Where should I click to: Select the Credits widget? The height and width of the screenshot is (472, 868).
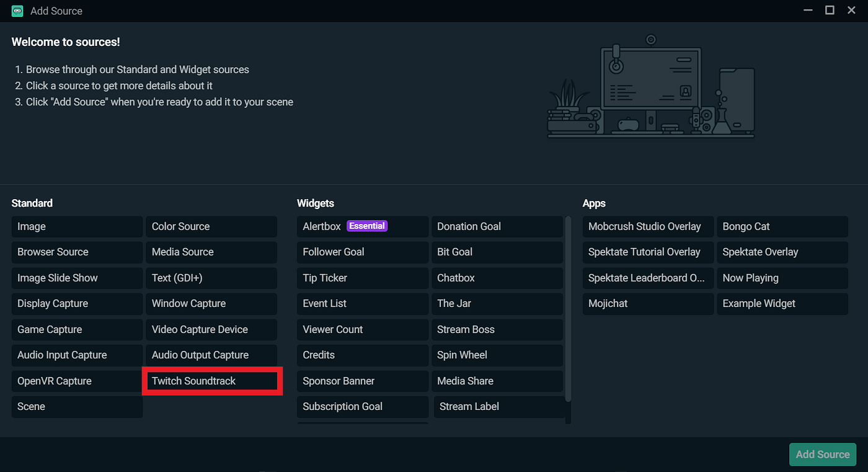coord(363,355)
